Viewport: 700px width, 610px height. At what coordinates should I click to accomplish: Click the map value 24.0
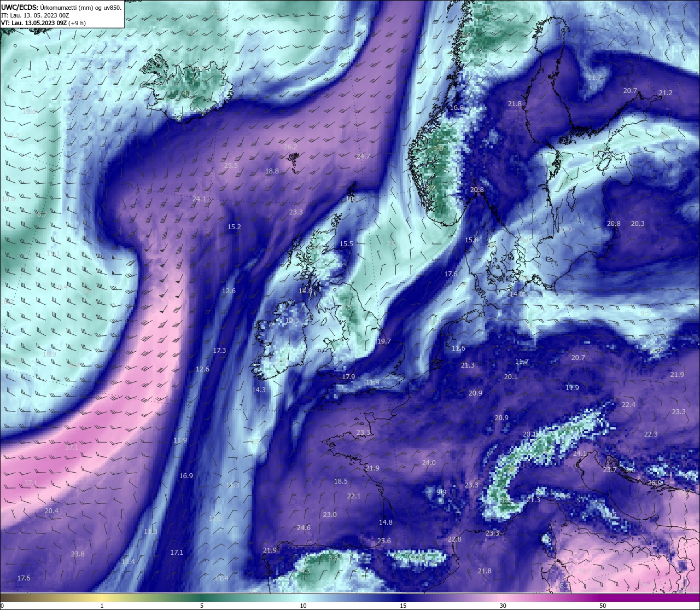click(x=429, y=463)
